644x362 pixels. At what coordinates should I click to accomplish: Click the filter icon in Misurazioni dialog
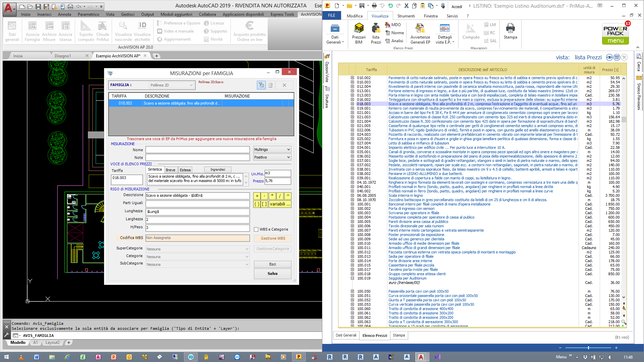261,85
